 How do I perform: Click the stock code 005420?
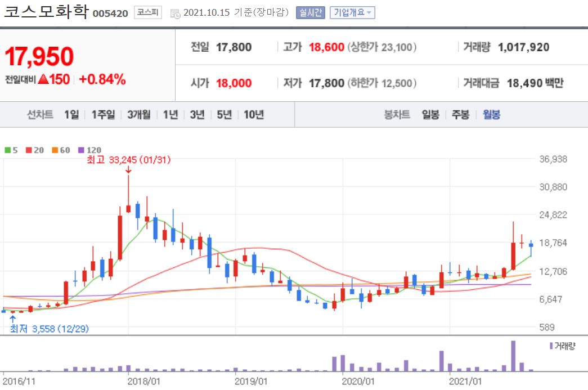[110, 14]
